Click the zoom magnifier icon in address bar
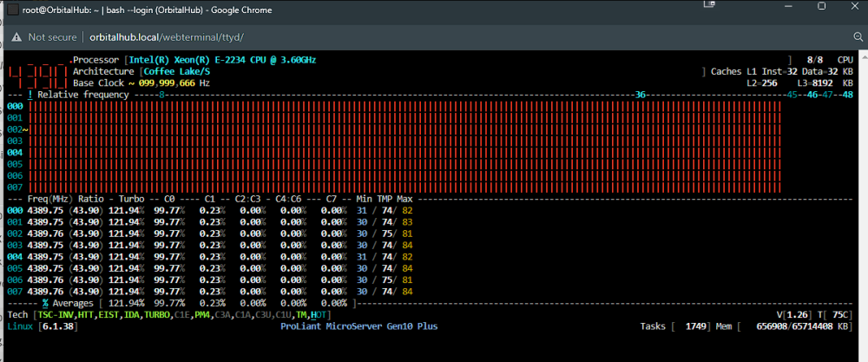This screenshot has height=362, width=868. pyautogui.click(x=858, y=37)
